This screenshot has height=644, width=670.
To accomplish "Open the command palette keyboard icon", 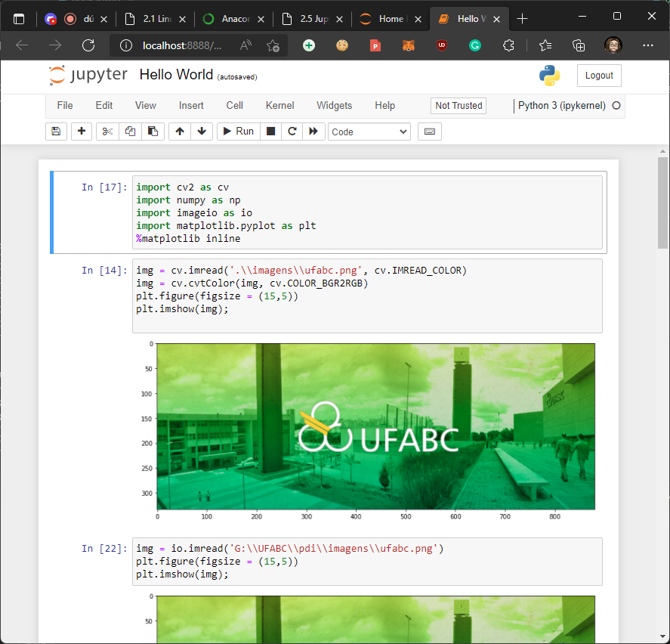I will click(430, 132).
